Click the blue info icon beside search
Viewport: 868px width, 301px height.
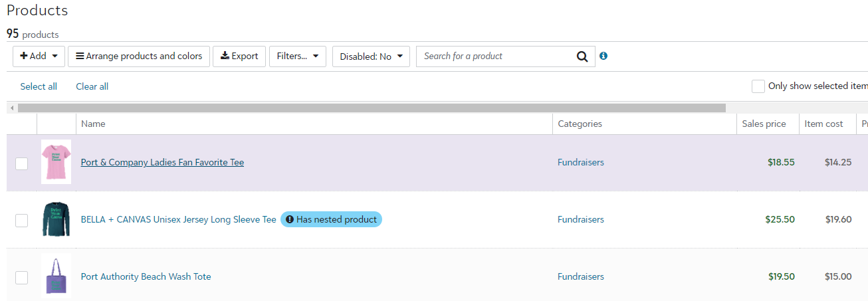point(603,56)
